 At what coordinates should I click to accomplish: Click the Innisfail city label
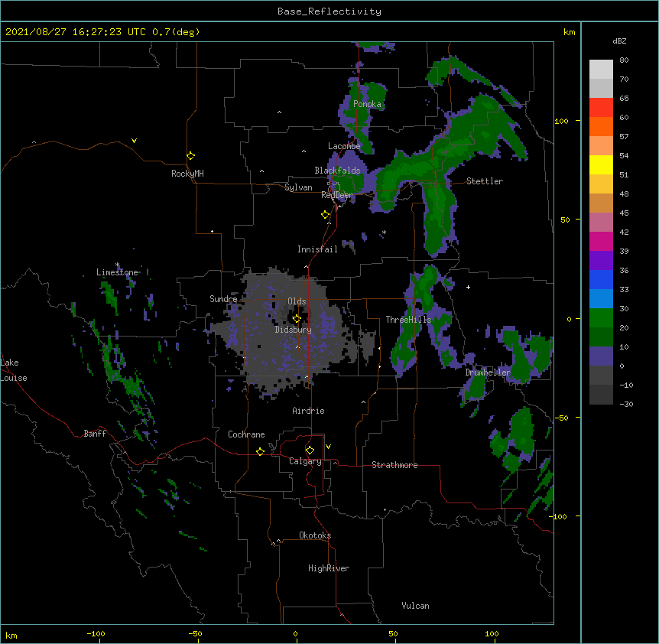pos(317,249)
